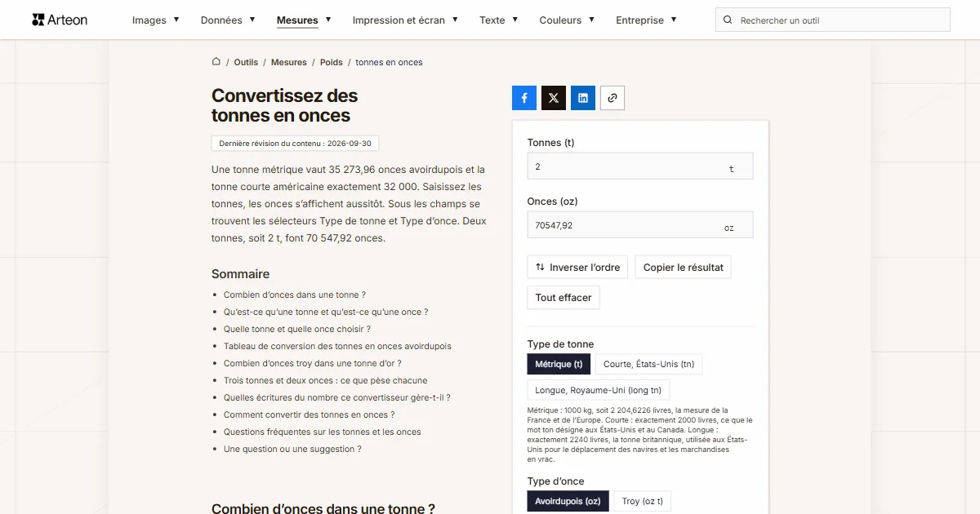Viewport: 980px width, 514px height.
Task: Select Troy (oz t) ounce type
Action: (643, 501)
